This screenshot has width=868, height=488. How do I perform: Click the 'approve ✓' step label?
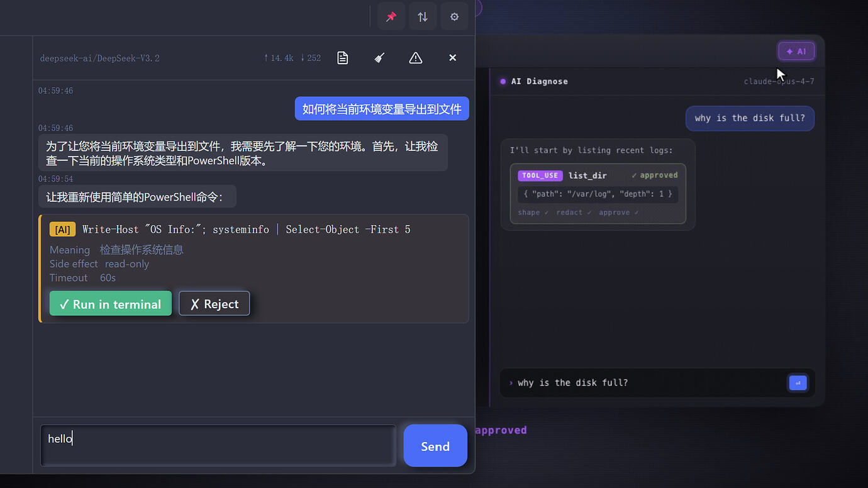(x=619, y=213)
